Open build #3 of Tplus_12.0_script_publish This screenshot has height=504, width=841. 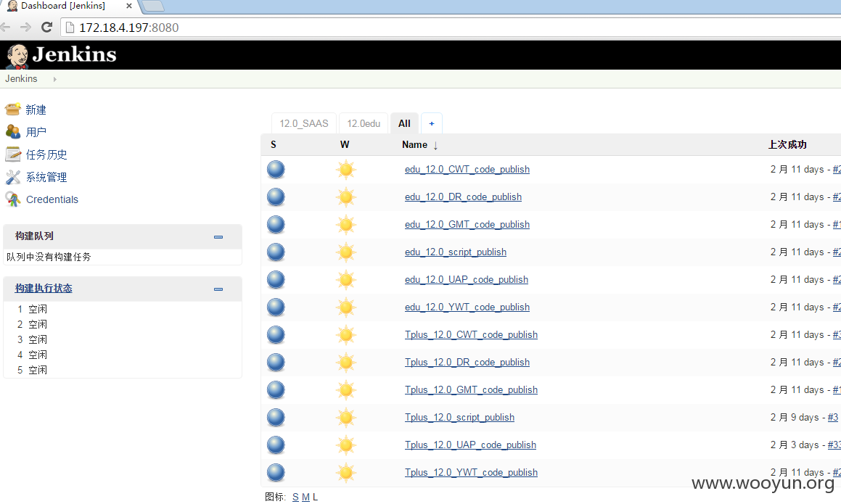pos(833,417)
